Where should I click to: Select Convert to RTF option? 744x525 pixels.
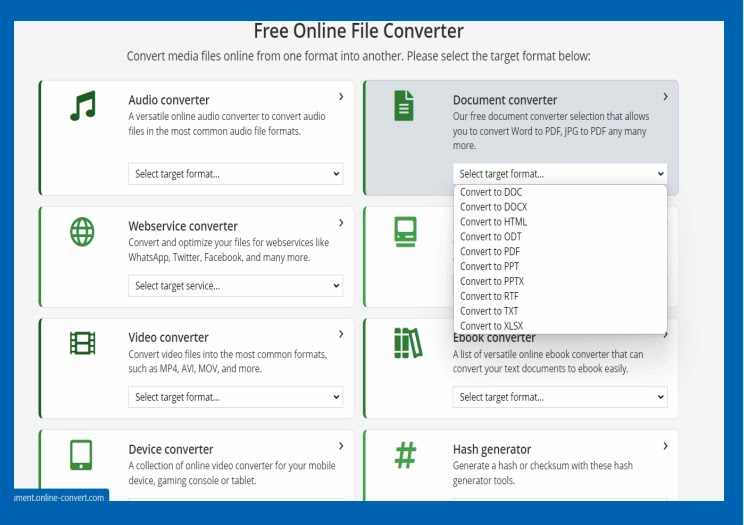coord(560,296)
